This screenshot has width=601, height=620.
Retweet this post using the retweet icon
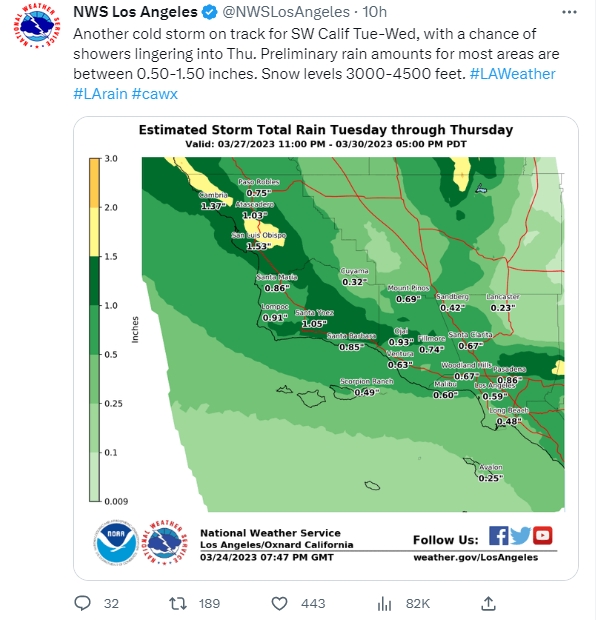tap(176, 603)
